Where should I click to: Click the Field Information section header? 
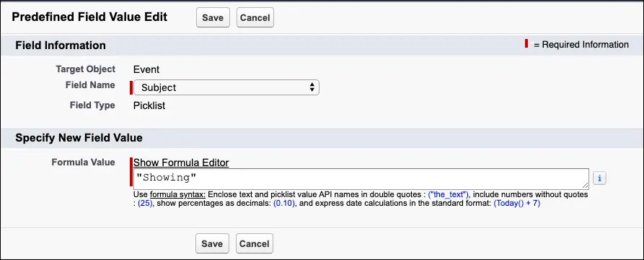point(61,45)
